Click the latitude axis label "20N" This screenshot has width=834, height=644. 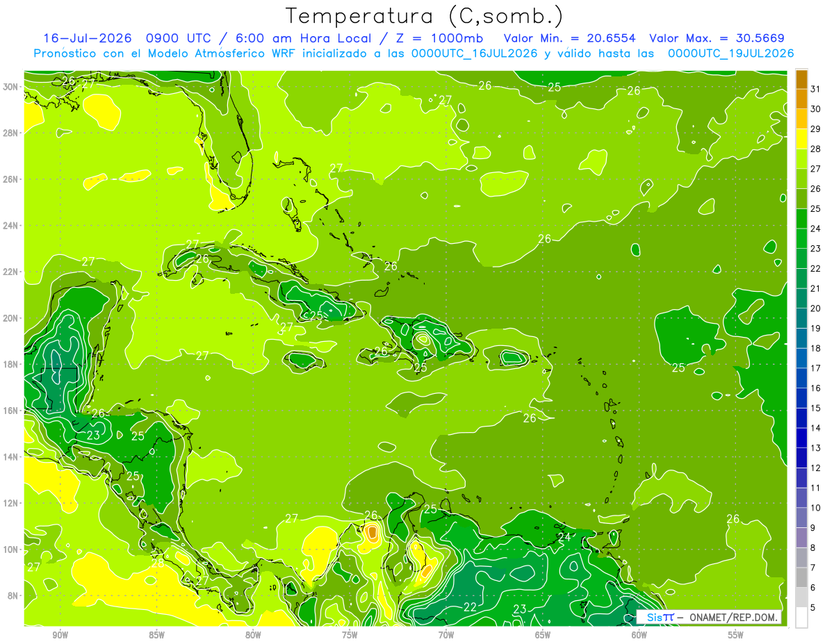(12, 317)
